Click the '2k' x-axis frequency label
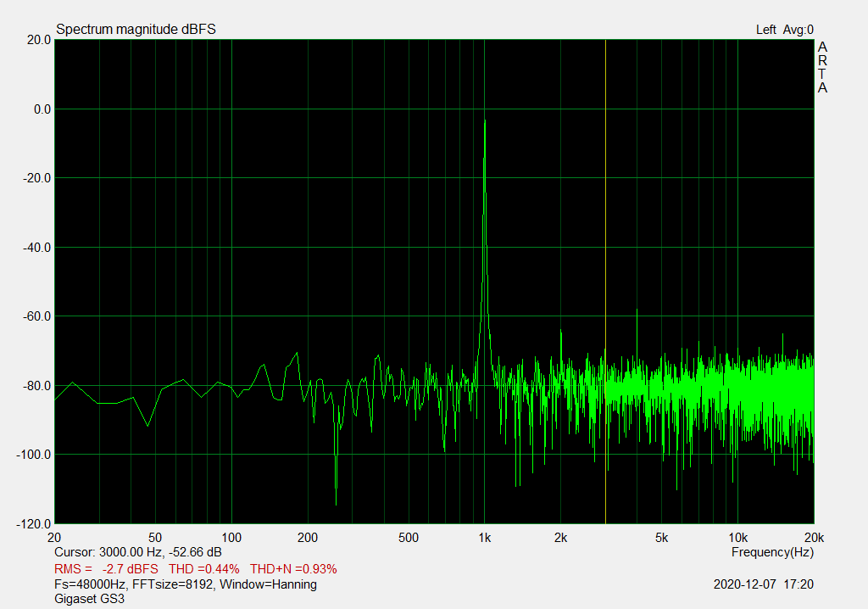The width and height of the screenshot is (868, 609). point(561,538)
